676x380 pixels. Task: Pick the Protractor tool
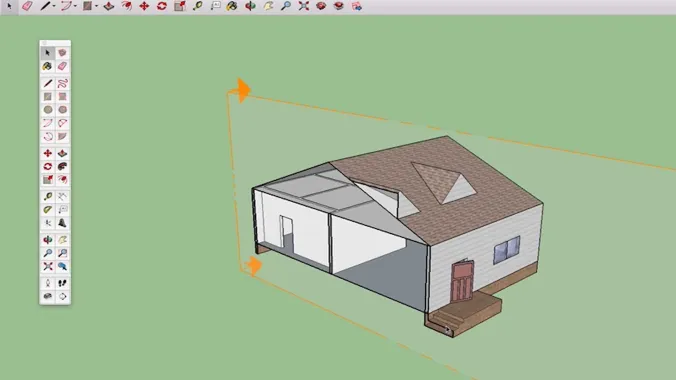(x=48, y=210)
